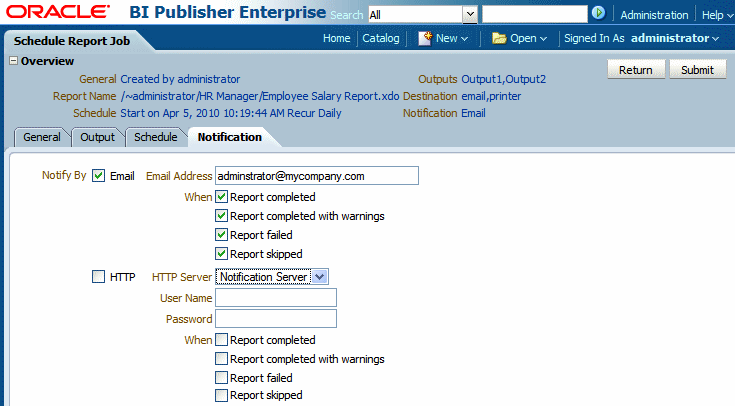The width and height of the screenshot is (735, 406).
Task: Enable the HTTP notification checkbox
Action: 98,277
